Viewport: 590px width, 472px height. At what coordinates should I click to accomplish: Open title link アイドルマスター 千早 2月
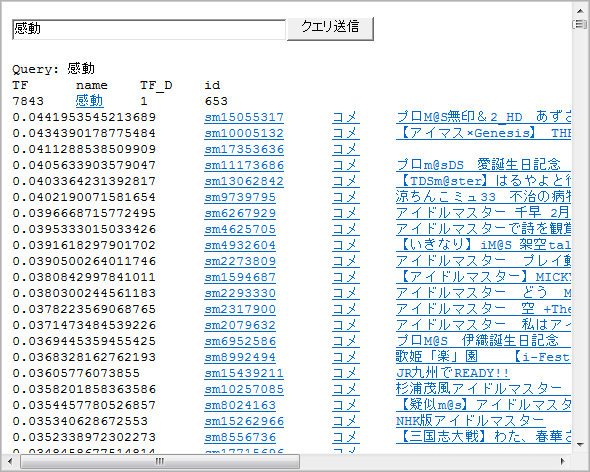click(x=484, y=213)
